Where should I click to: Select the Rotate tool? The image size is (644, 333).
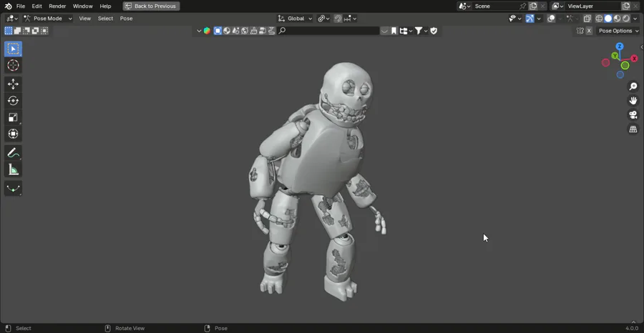coord(13,101)
